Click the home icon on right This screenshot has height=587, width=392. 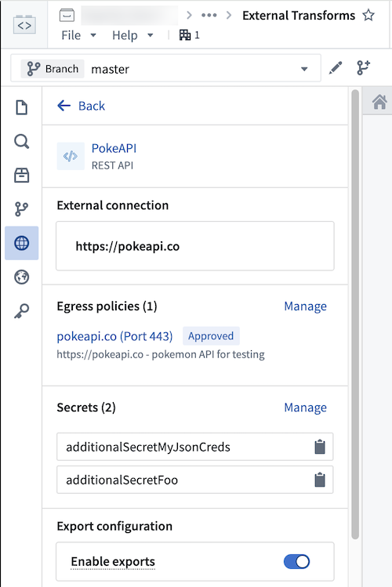pyautogui.click(x=379, y=102)
